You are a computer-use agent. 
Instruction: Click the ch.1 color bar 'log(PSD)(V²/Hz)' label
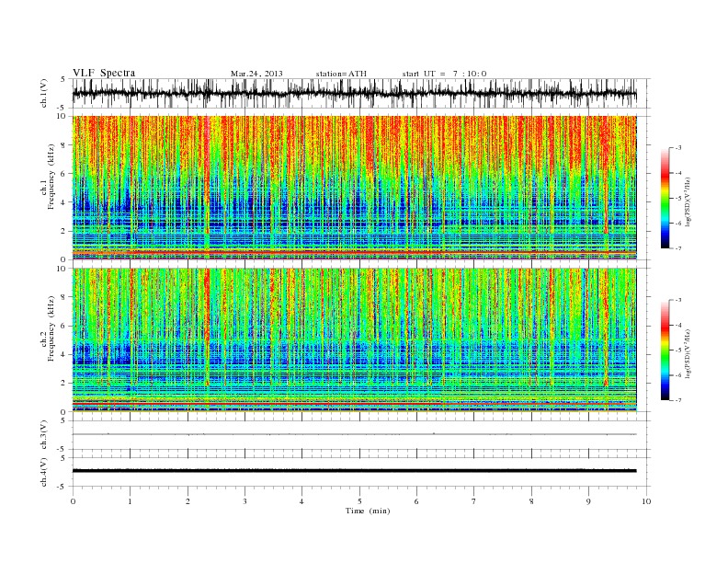[x=688, y=201]
